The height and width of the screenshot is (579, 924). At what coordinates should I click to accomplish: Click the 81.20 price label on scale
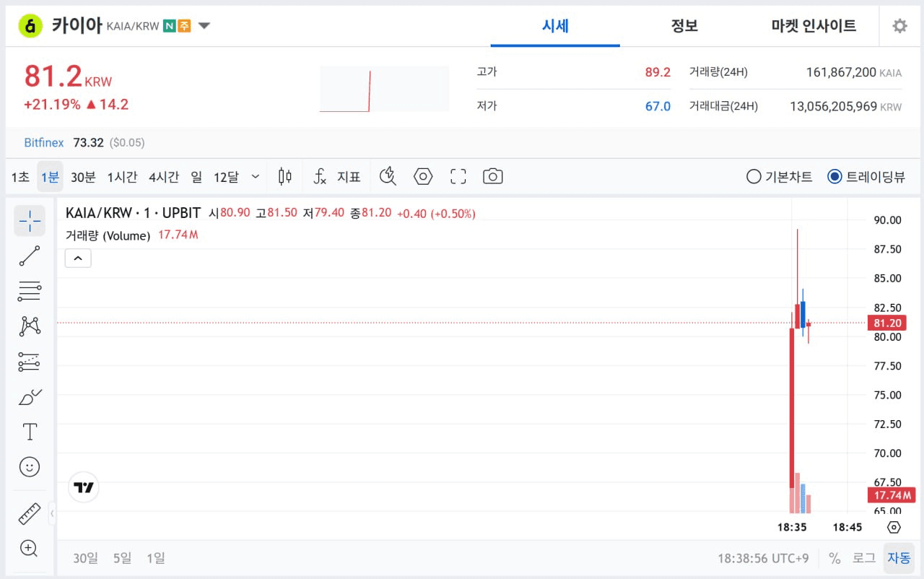pyautogui.click(x=886, y=323)
